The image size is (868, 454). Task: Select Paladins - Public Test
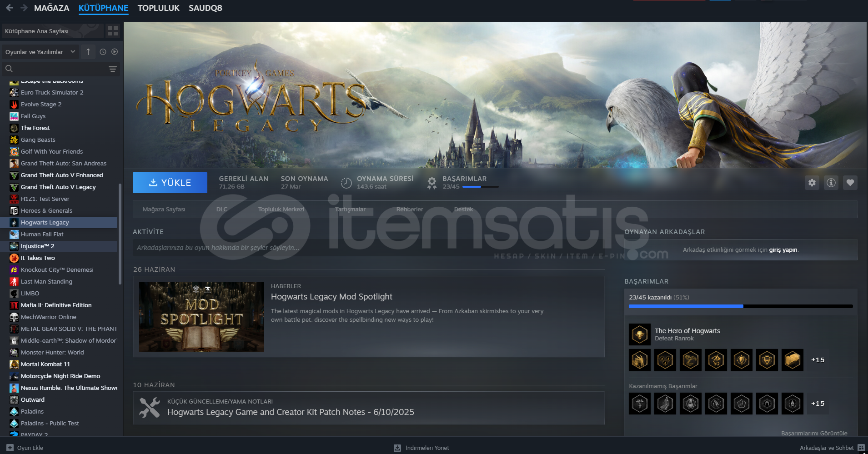50,423
